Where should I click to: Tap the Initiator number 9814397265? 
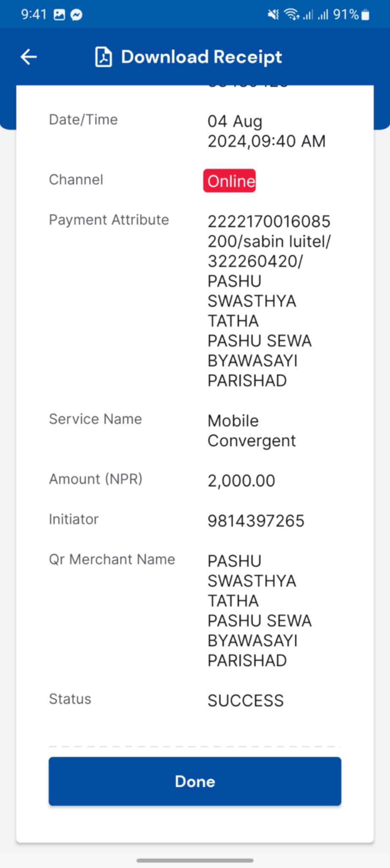pyautogui.click(x=256, y=521)
